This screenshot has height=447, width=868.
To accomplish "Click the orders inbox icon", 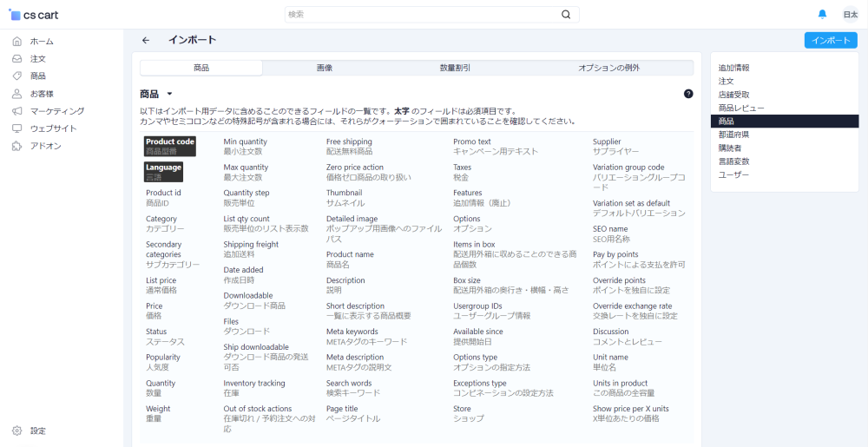I will [x=17, y=59].
